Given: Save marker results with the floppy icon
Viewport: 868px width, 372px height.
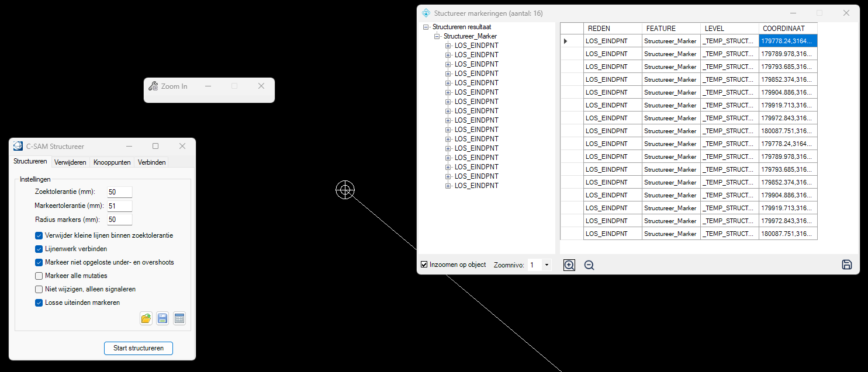Looking at the screenshot, I should pyautogui.click(x=846, y=265).
